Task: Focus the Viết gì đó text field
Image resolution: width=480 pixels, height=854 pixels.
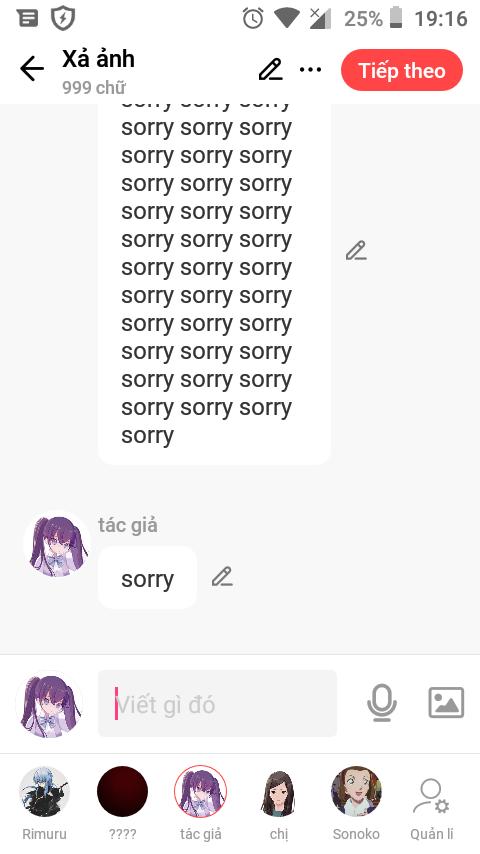Action: (217, 704)
